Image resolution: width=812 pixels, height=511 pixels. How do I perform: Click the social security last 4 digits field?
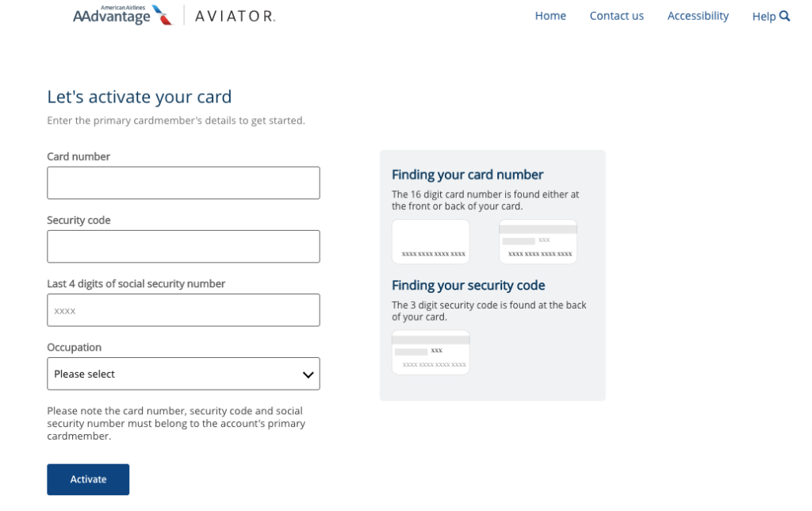click(x=183, y=309)
